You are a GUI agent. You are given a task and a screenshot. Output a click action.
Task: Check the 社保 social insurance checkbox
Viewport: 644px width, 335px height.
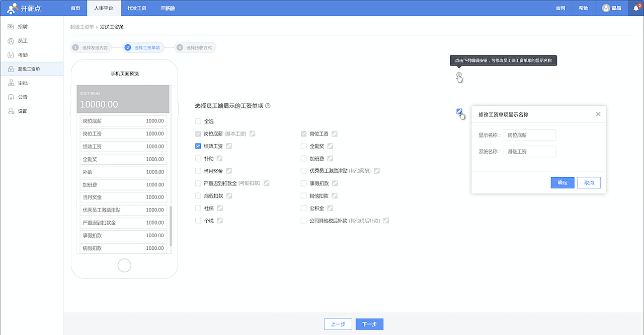point(198,208)
